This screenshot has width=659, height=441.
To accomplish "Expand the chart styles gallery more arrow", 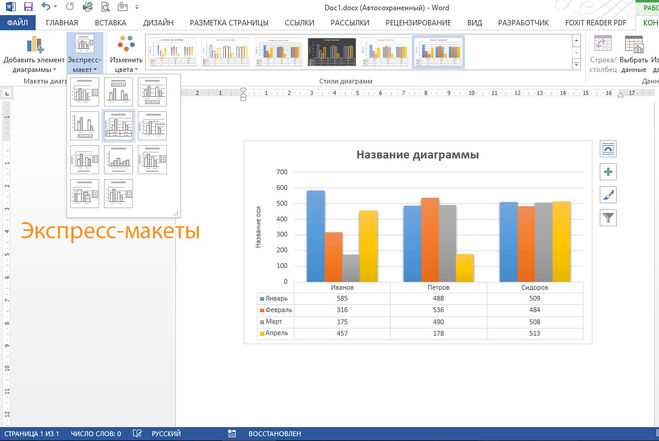I will pyautogui.click(x=576, y=64).
